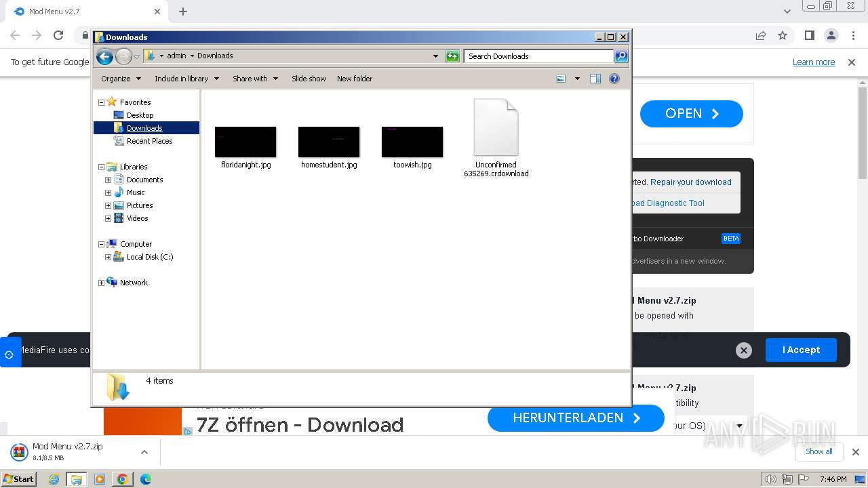Viewport: 868px width, 488px height.
Task: Expand the Documents library node
Action: pos(108,180)
